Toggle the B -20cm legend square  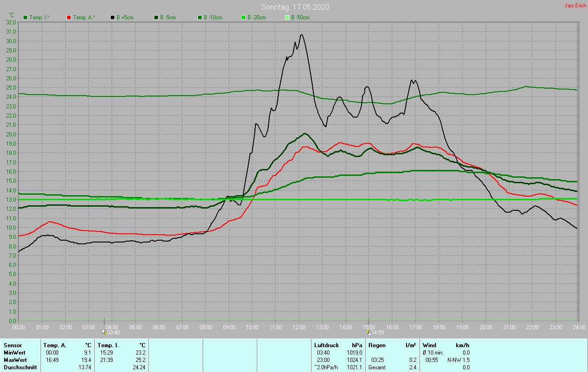pos(243,17)
